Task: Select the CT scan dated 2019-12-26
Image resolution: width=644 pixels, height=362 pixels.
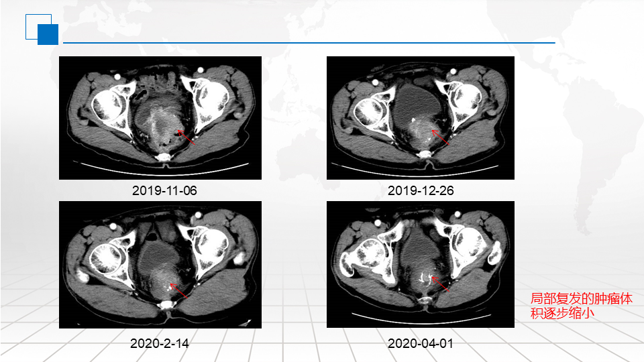Action: coord(420,118)
